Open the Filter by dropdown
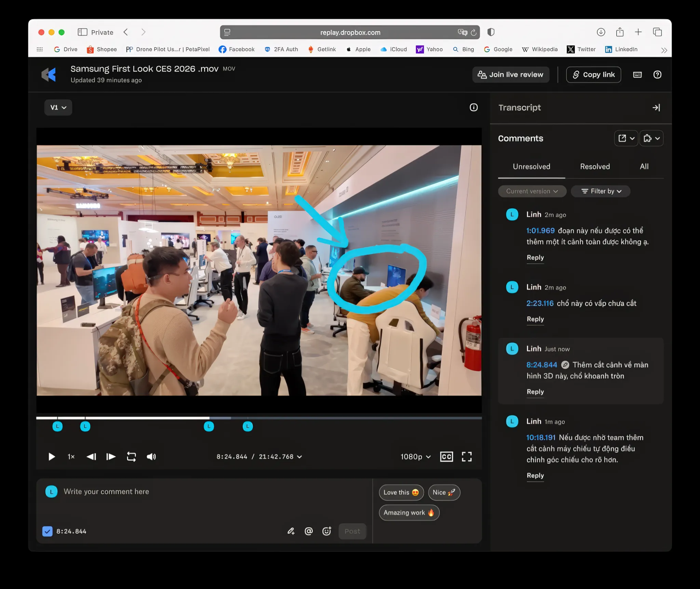 601,191
